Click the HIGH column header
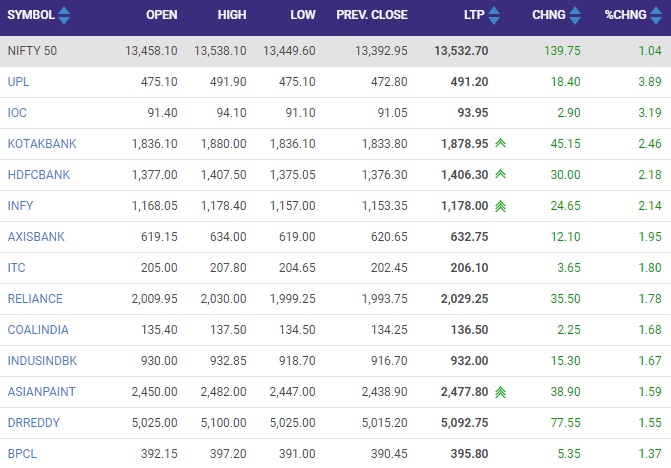 click(232, 15)
